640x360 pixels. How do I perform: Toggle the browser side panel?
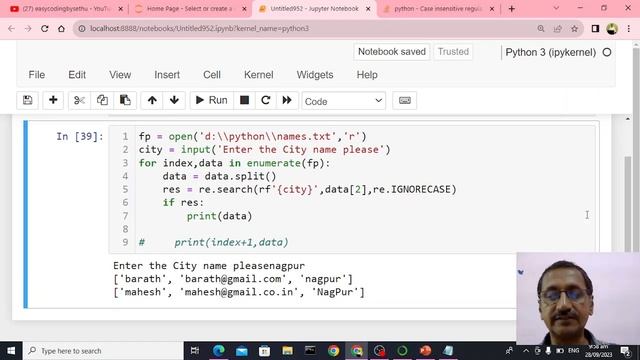(x=595, y=29)
